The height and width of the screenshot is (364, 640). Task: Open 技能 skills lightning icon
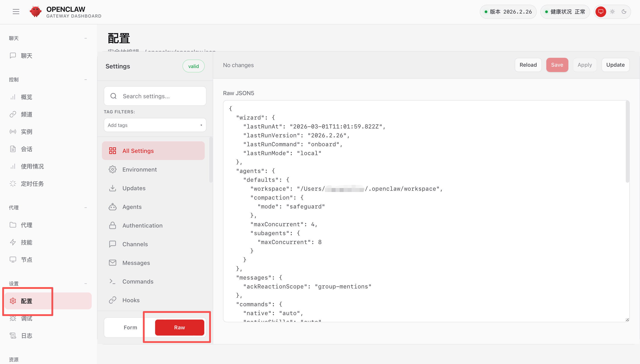[x=13, y=242]
